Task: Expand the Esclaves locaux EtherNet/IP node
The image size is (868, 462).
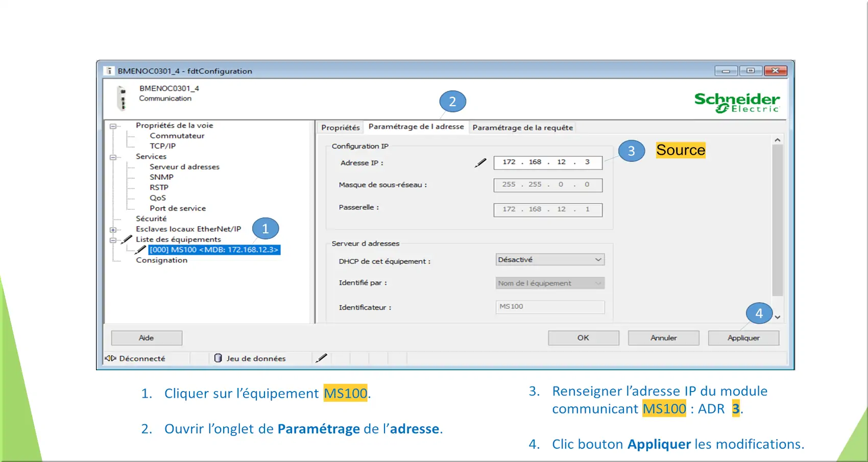Action: click(113, 230)
